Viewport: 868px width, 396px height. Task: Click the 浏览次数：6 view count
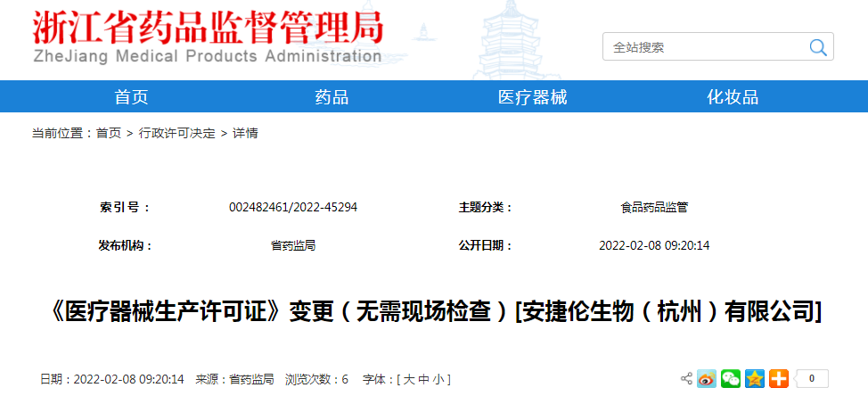click(316, 379)
